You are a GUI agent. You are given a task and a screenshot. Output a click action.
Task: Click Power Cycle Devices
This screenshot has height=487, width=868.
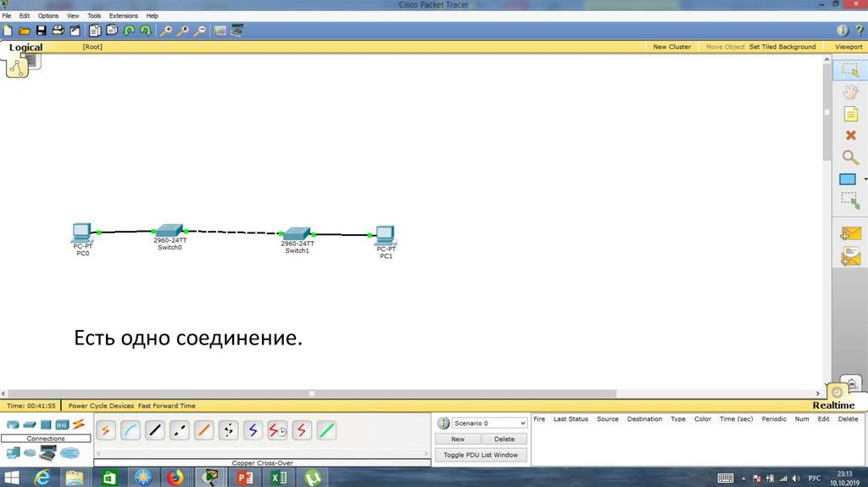tap(101, 406)
